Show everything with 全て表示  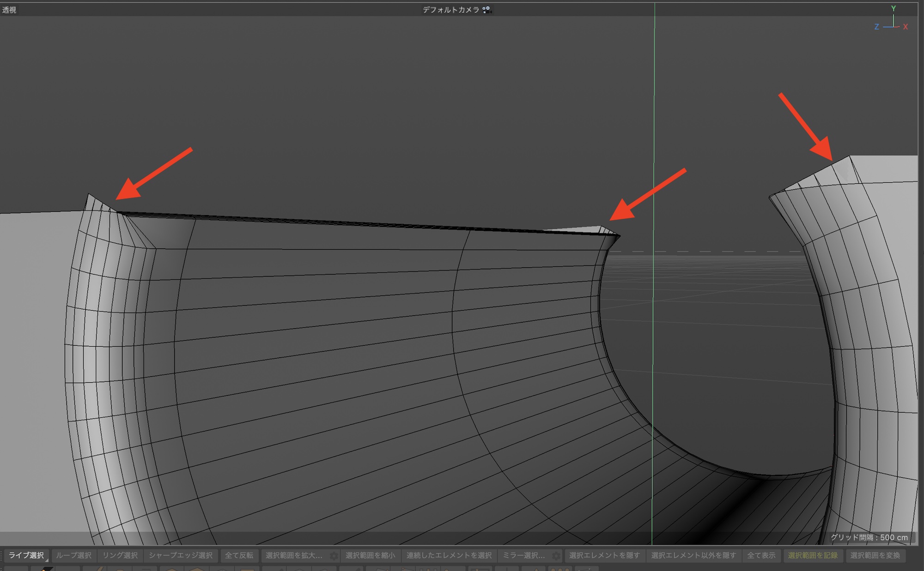761,555
